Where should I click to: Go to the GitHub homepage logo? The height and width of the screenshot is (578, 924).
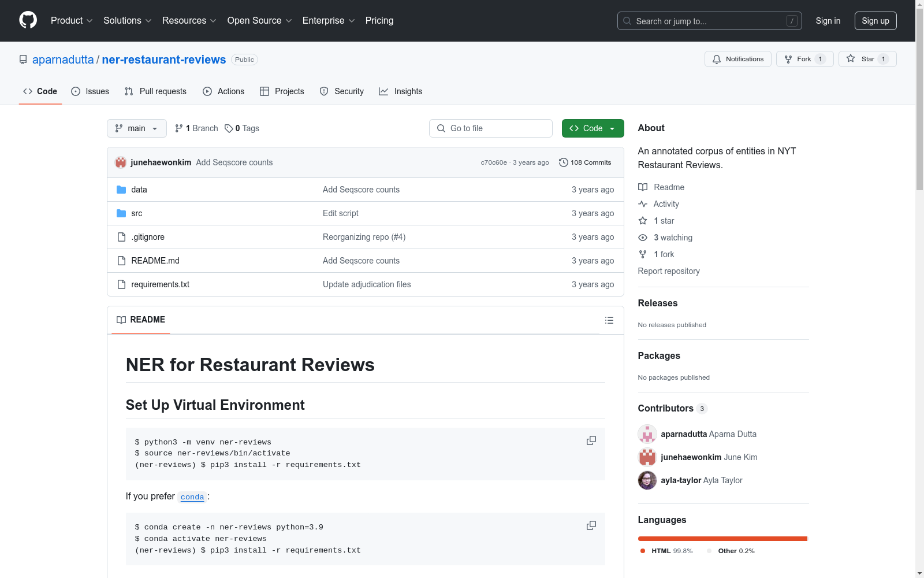[x=28, y=20]
